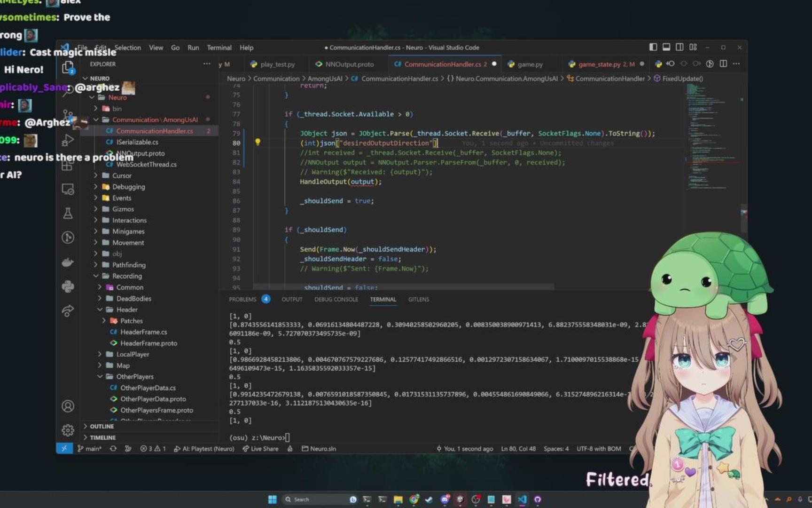Viewport: 812px width, 508px height.
Task: Open the Explorer view in the activity bar
Action: 68,67
